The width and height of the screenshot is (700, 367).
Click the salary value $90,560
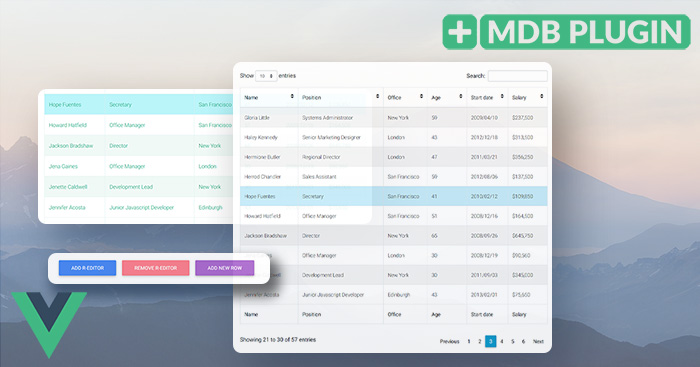pos(521,255)
